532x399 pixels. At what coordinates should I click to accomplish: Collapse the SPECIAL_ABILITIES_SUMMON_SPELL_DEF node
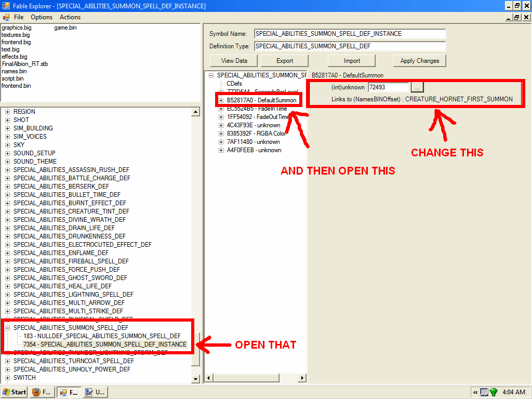coord(8,328)
